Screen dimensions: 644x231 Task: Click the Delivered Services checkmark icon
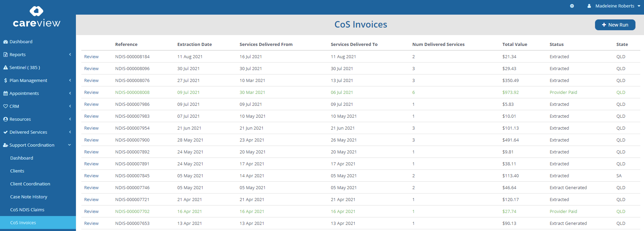pos(5,132)
